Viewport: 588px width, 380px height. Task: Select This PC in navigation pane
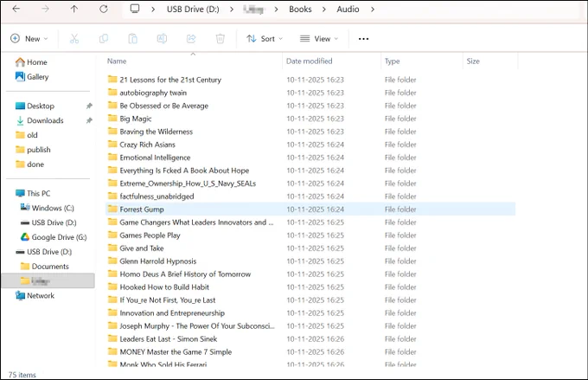pyautogui.click(x=33, y=193)
